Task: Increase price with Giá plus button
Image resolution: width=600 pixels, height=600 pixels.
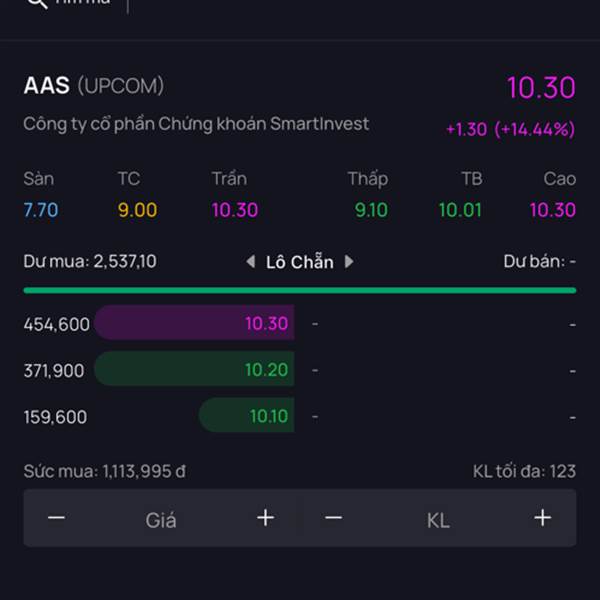Action: [266, 518]
